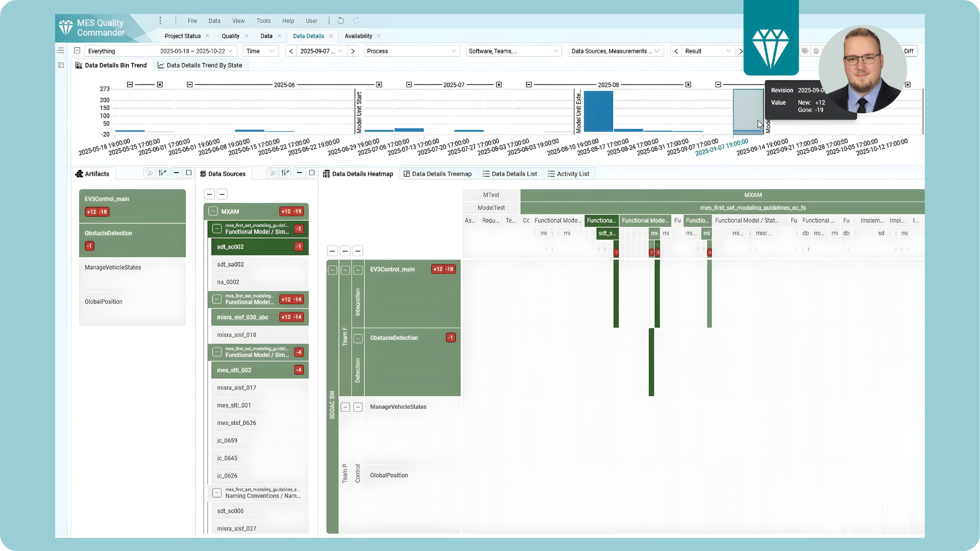Click the clipboard icon beside the tag
This screenshot has height=551, width=980.
coord(816,51)
